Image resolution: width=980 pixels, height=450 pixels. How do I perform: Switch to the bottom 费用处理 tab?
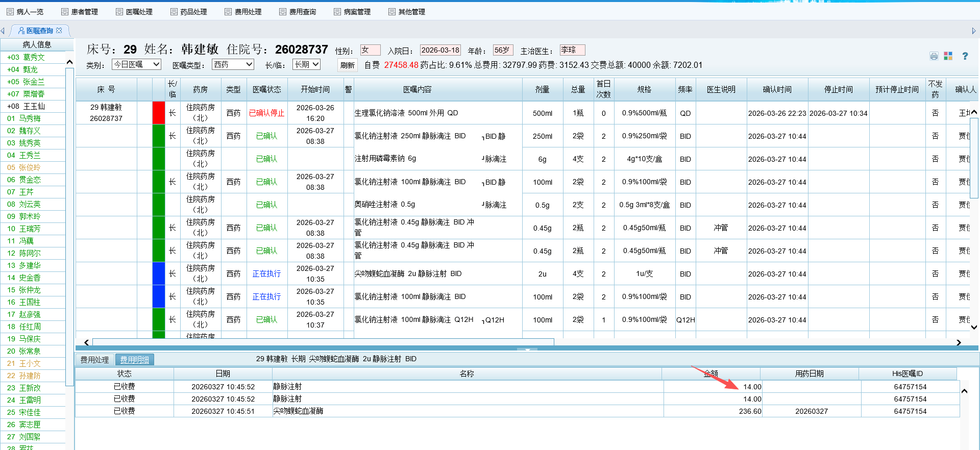[94, 360]
